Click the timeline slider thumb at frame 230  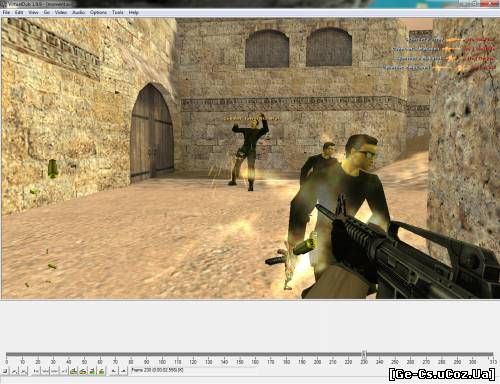[x=364, y=354]
